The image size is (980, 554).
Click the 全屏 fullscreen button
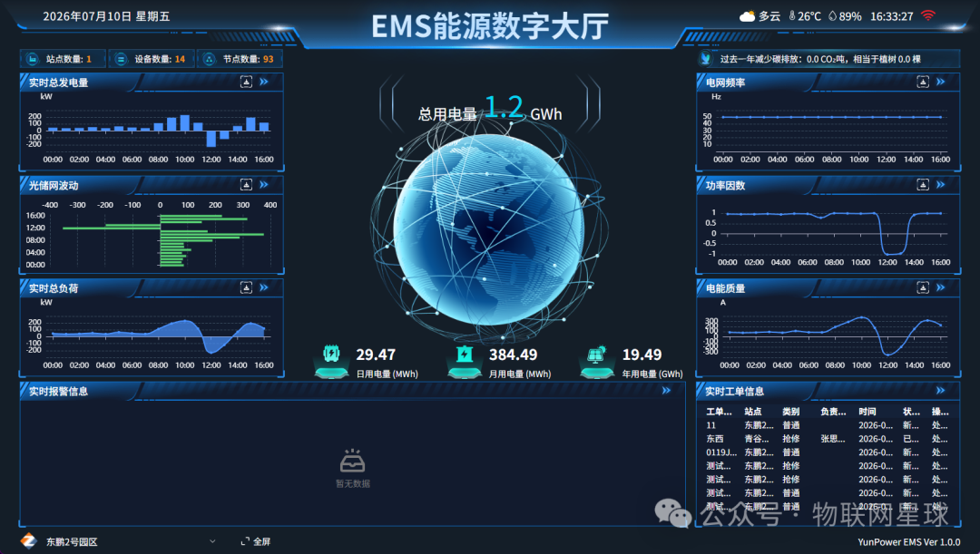click(256, 541)
